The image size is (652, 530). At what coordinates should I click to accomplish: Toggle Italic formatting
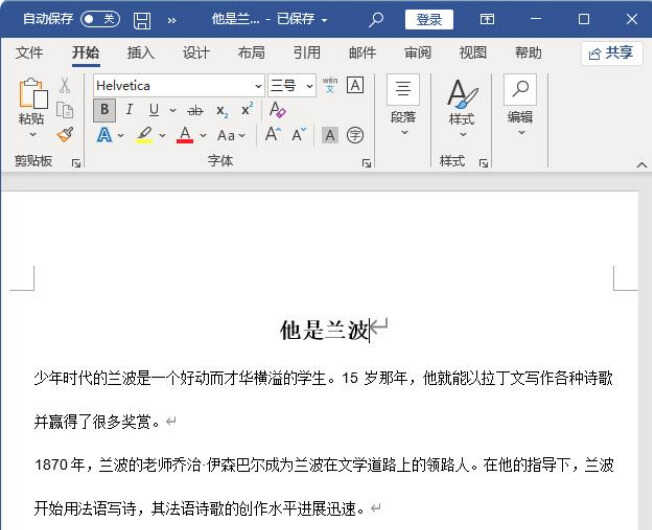(129, 110)
